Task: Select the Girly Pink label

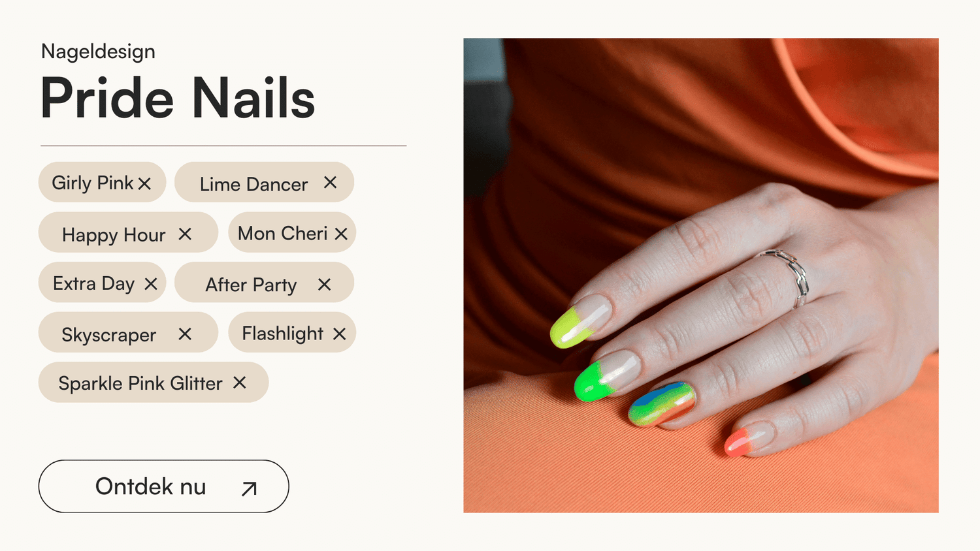Action: [93, 183]
